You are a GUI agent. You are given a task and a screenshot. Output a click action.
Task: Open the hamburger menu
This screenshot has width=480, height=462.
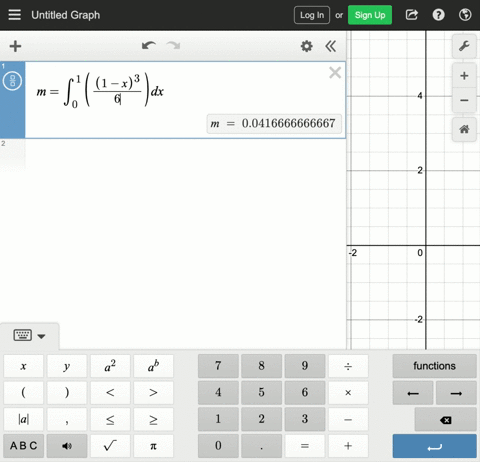[x=14, y=15]
